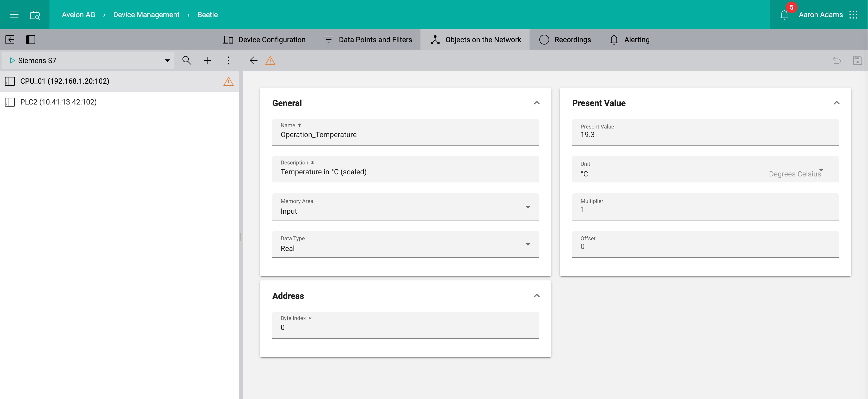Add a new object with plus icon
The height and width of the screenshot is (399, 868).
click(207, 60)
